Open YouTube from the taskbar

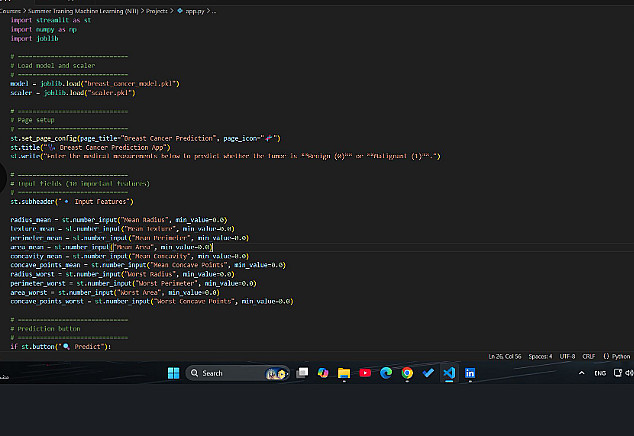pos(365,373)
